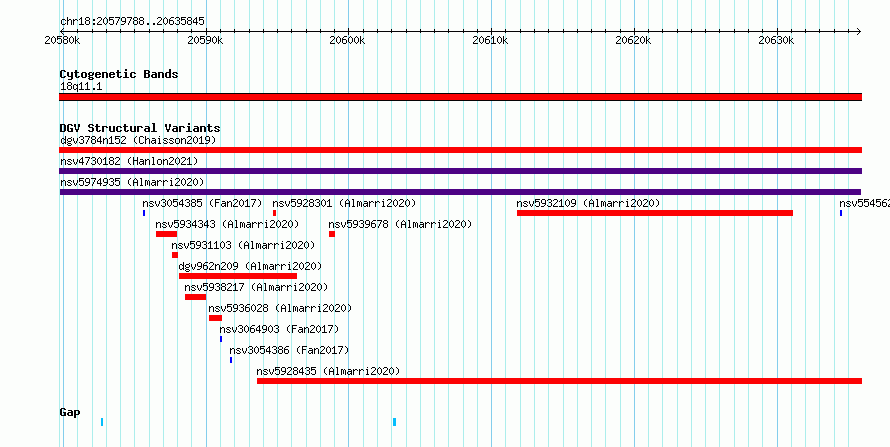This screenshot has height=447, width=890.
Task: Select the purple nsv4730182 variant bar
Action: point(460,171)
